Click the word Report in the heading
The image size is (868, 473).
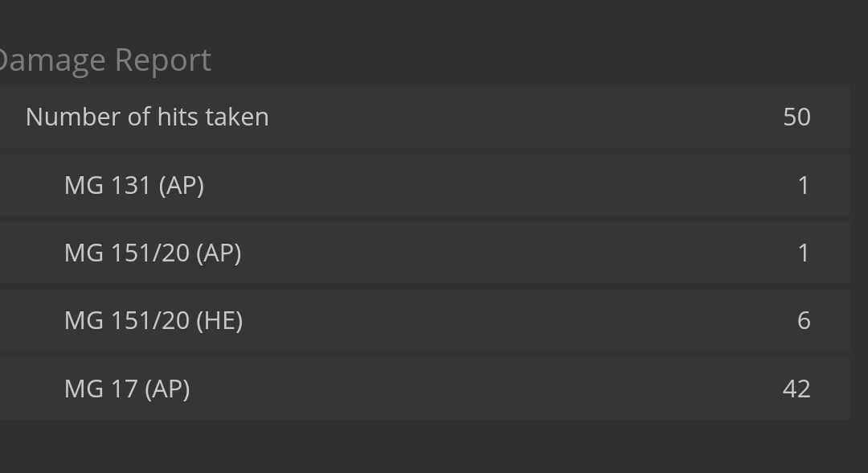(163, 60)
